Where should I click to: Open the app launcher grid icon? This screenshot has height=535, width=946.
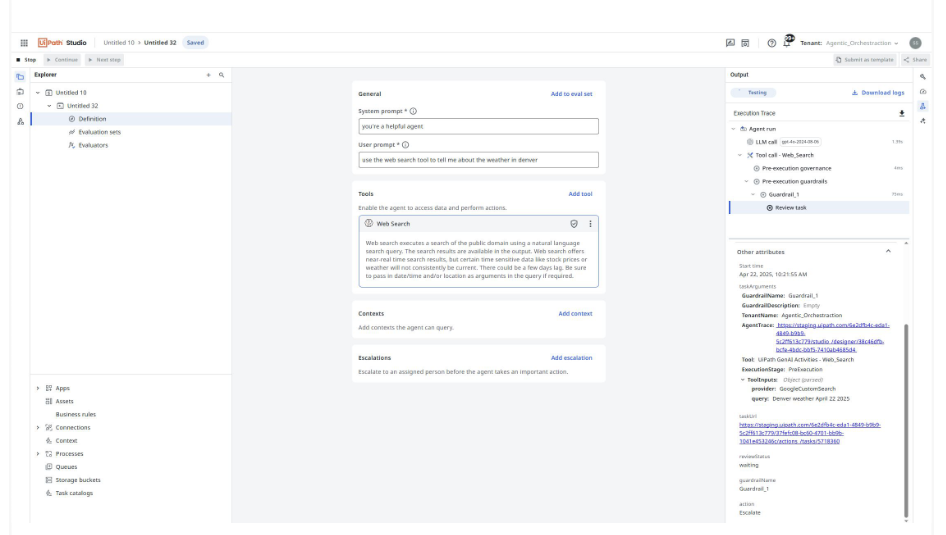pos(24,43)
